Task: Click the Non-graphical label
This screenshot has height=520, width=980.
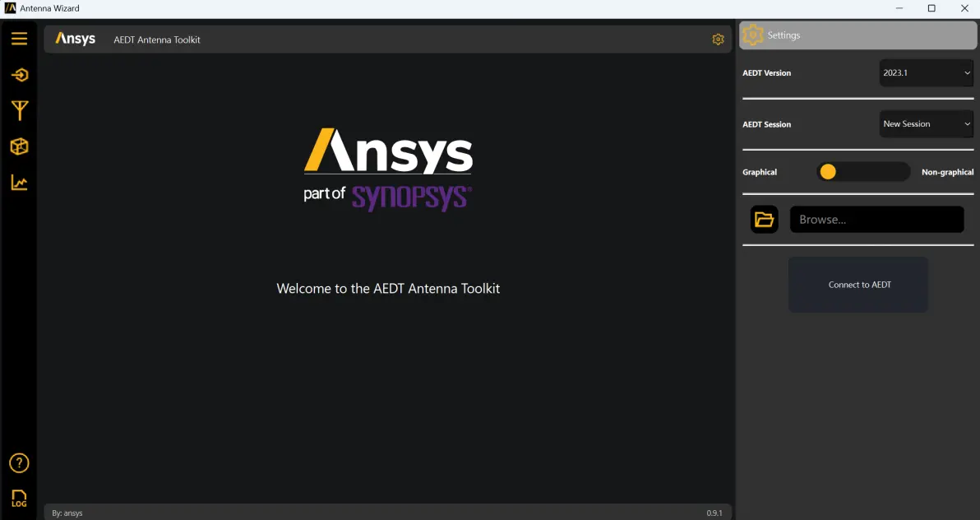Action: tap(947, 172)
